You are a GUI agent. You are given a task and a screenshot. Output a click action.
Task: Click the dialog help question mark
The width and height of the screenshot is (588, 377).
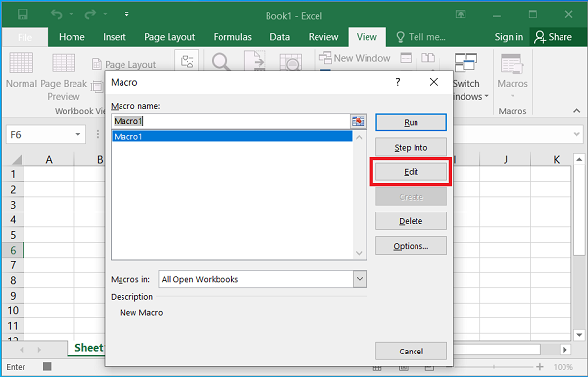398,82
